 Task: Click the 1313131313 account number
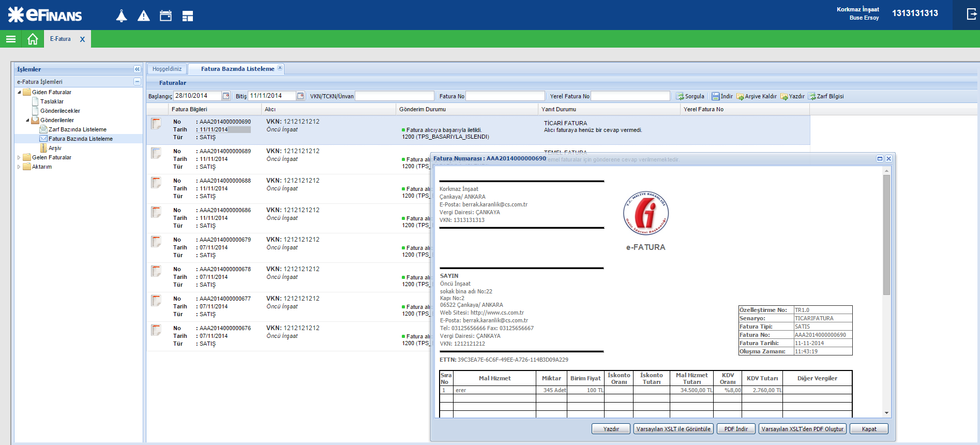tap(915, 13)
